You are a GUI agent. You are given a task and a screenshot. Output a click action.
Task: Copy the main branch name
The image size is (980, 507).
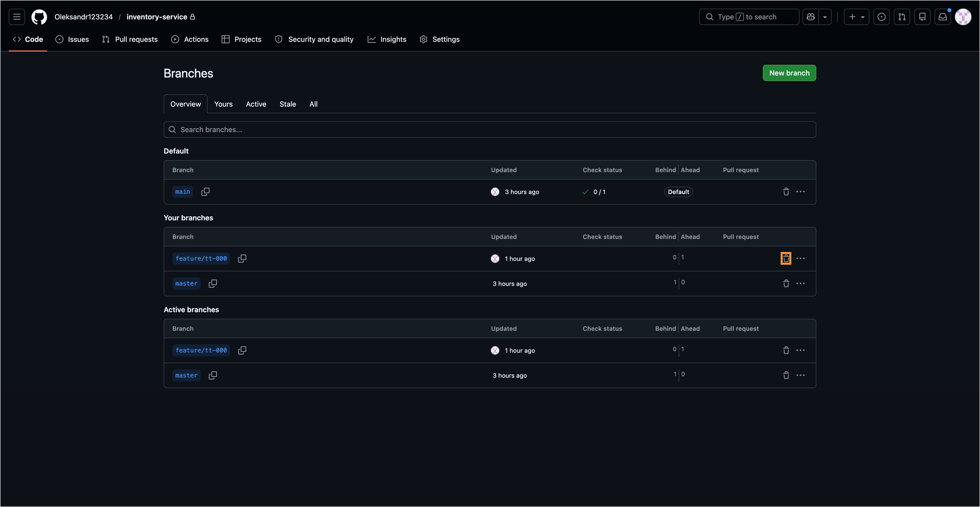205,192
